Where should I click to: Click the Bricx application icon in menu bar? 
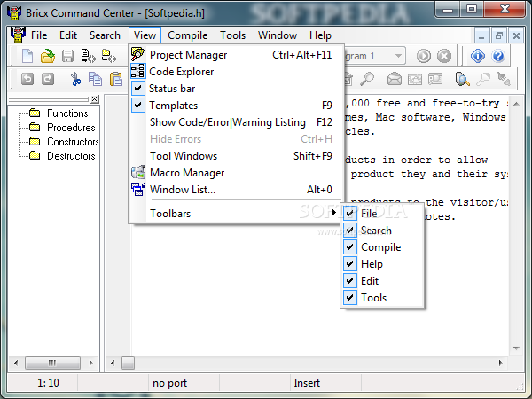pos(18,35)
